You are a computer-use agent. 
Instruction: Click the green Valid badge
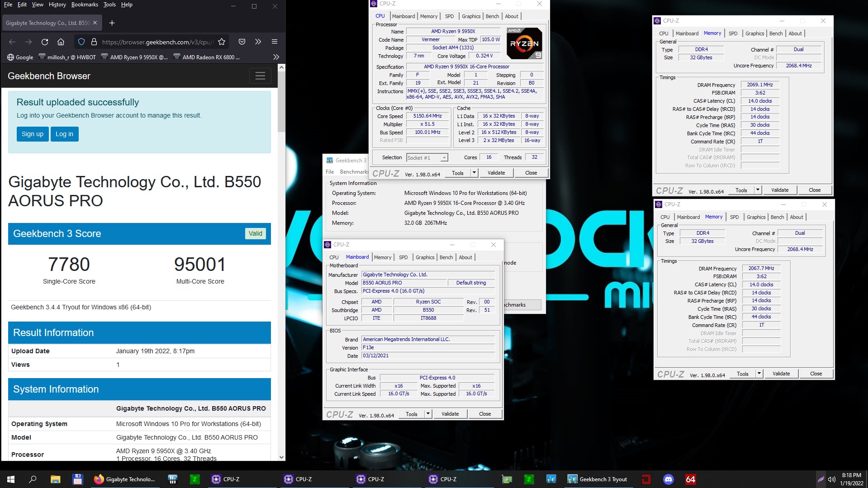(x=255, y=233)
